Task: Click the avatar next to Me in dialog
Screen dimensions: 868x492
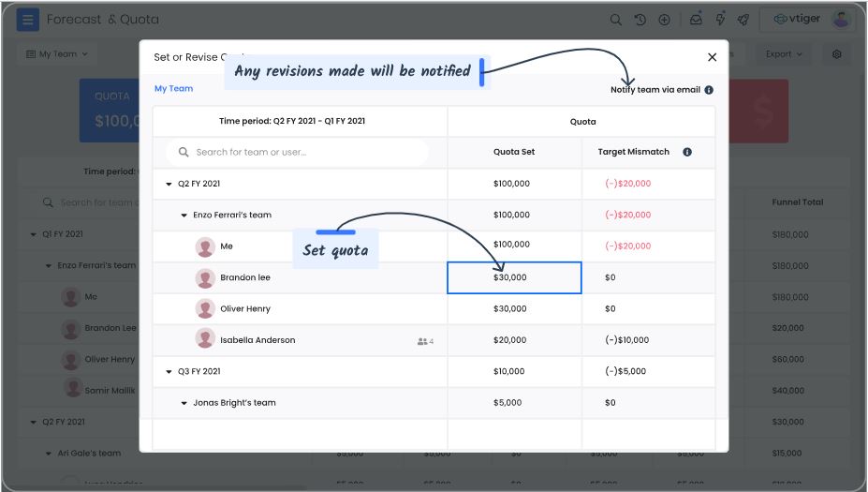Action: (205, 246)
